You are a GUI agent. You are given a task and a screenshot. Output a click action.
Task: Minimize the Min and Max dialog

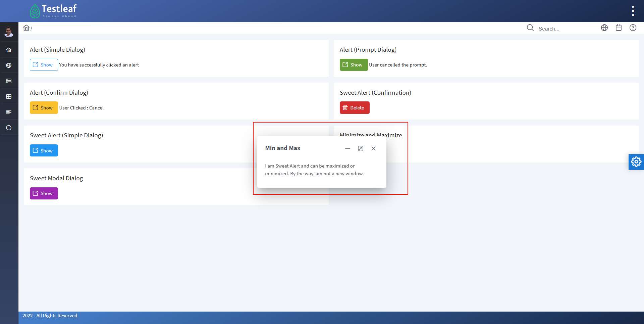point(347,148)
